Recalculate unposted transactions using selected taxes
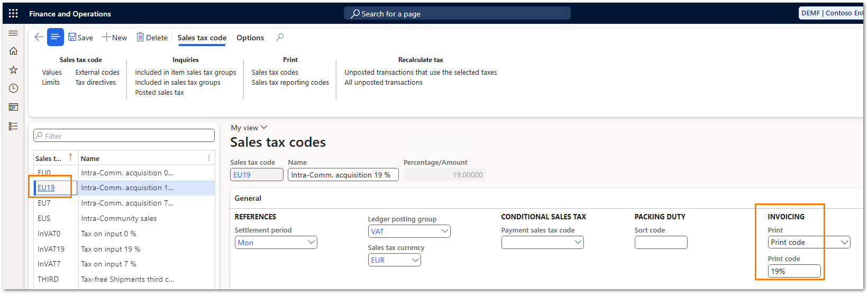 coord(421,72)
